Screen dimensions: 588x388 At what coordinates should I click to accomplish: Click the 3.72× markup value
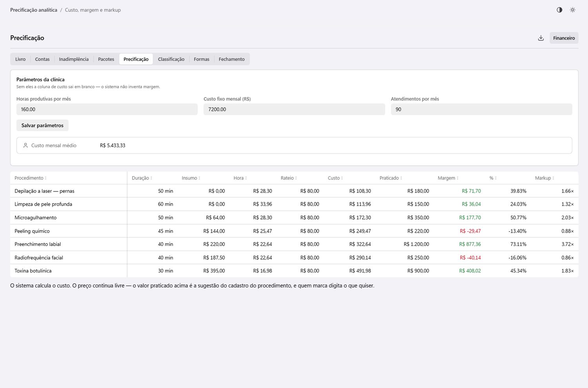[x=567, y=244]
